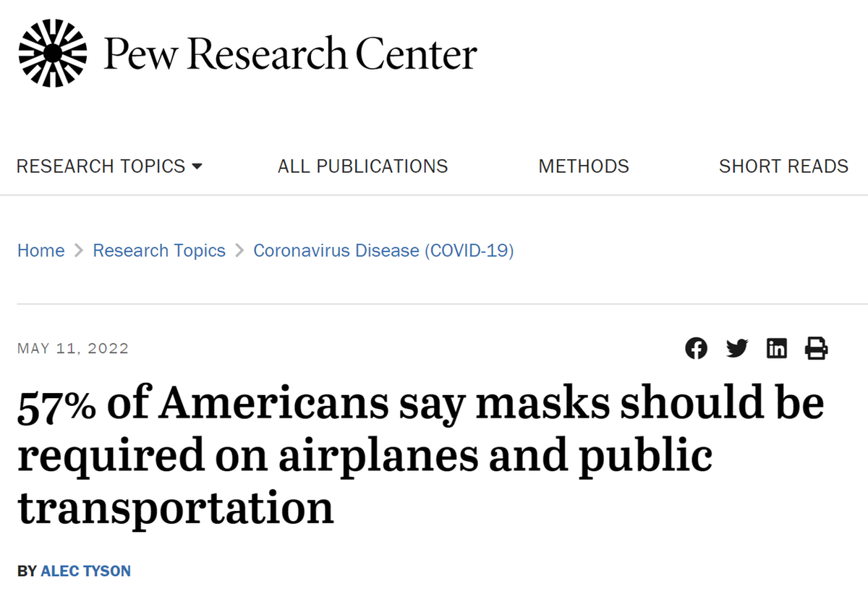Viewport: 868px width, 592px height.
Task: Navigate to Short Reads
Action: pyautogui.click(x=783, y=166)
